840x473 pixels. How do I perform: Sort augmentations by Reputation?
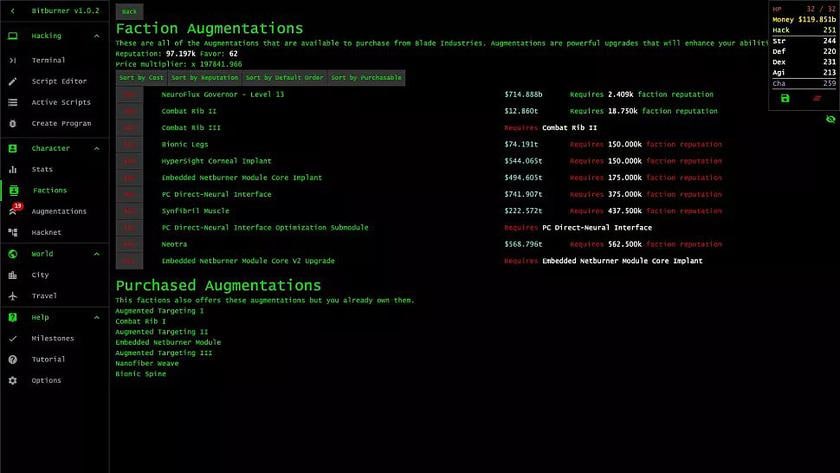pyautogui.click(x=205, y=78)
